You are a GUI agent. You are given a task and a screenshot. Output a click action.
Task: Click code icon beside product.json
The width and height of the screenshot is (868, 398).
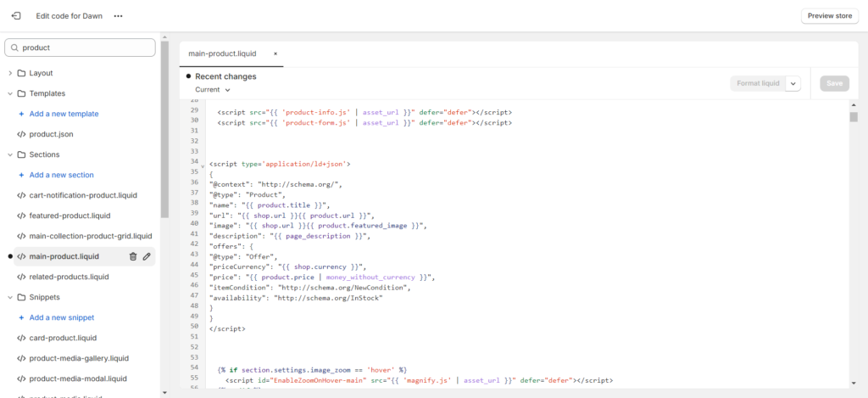[21, 134]
